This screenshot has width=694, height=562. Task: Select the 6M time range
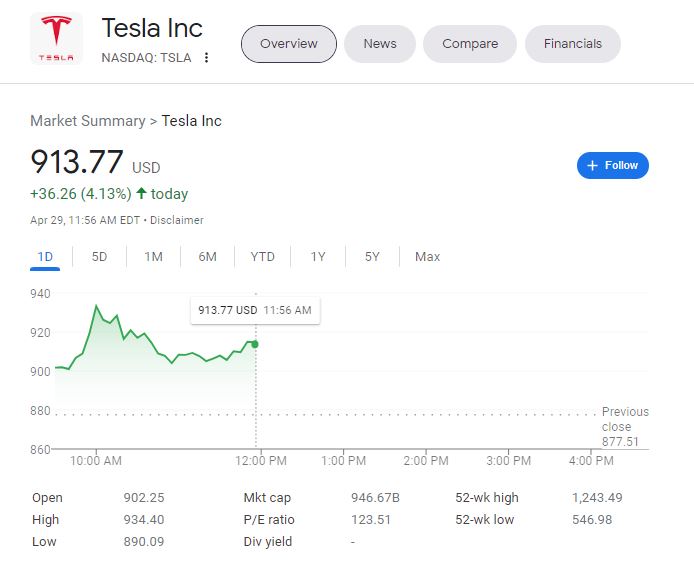(207, 257)
